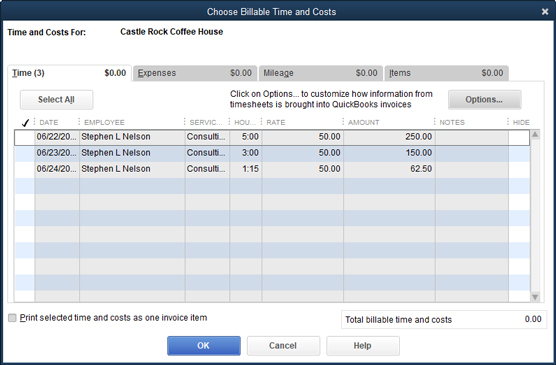Check the 06/22 time entry's selection box
The width and height of the screenshot is (556, 365).
[25, 137]
